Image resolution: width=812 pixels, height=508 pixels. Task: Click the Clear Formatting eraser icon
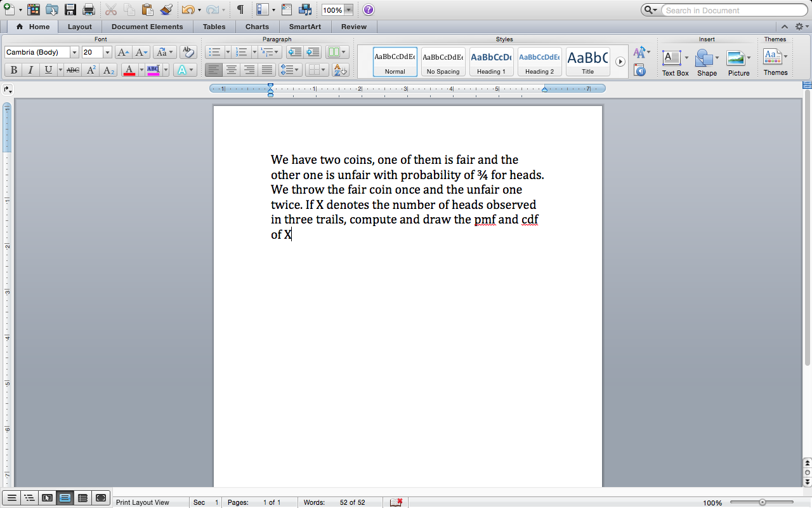(187, 53)
